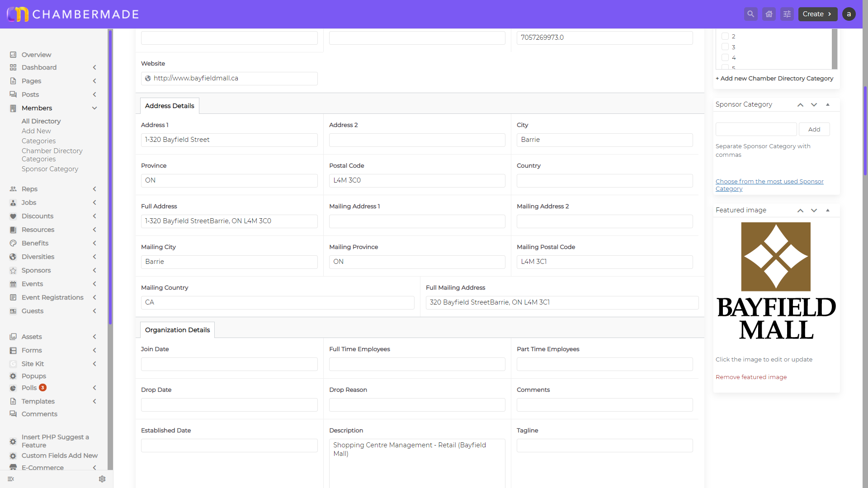Click the Postal Code field L4M 3C0
Screen dimensions: 868x488
click(x=417, y=180)
